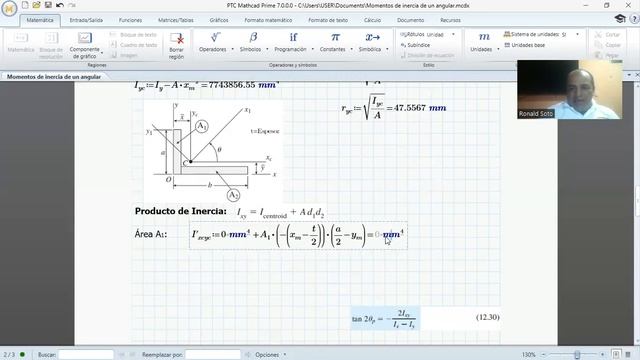Viewport: 640px width, 360px height.
Task: Open Help with the question mark icon
Action: (635, 19)
